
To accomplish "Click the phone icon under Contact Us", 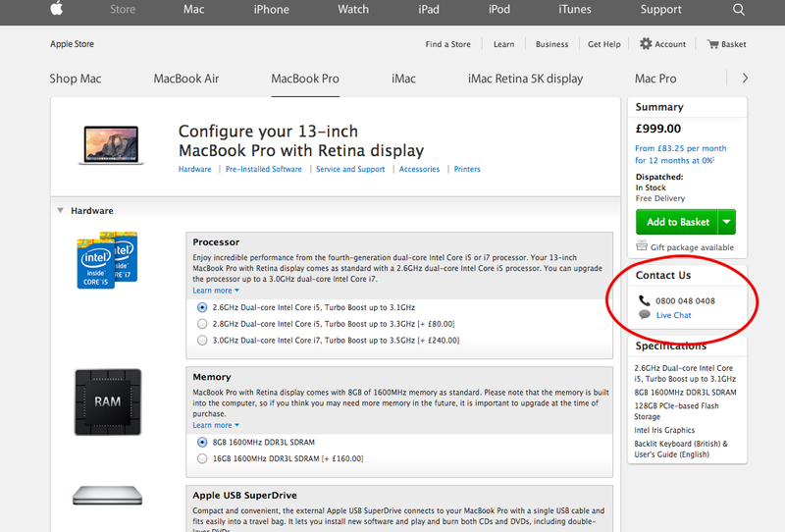I will tap(645, 300).
